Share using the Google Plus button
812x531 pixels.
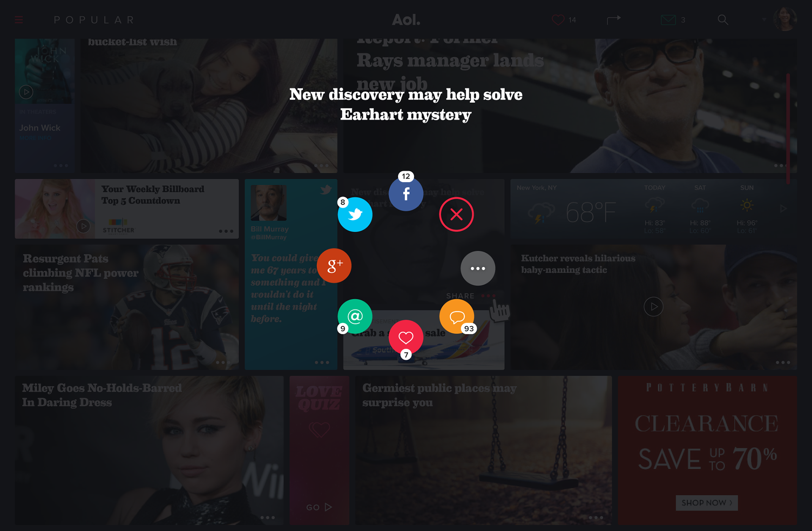tap(334, 265)
